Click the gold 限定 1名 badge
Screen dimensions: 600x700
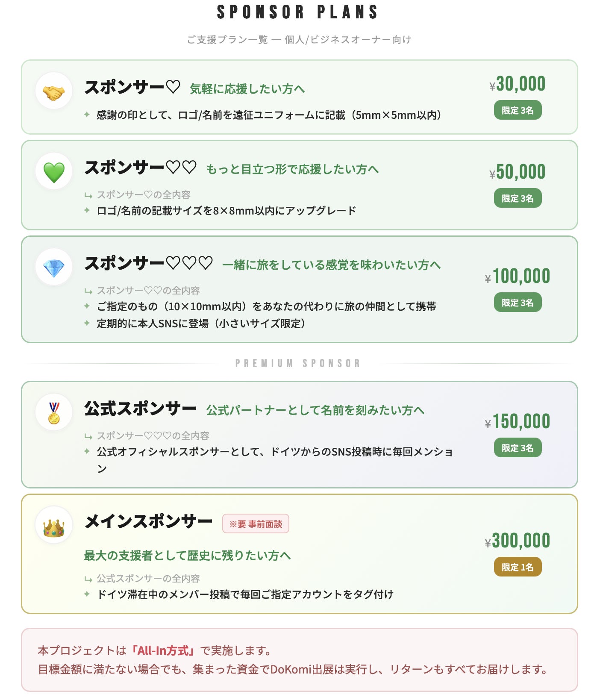(518, 567)
